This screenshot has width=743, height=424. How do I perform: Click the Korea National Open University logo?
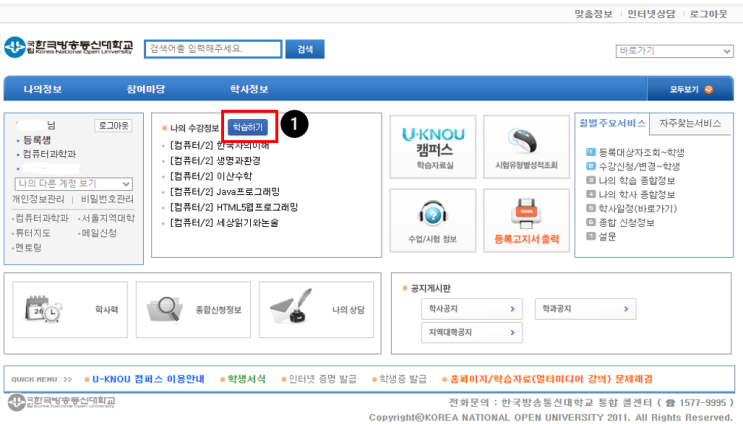pyautogui.click(x=69, y=47)
